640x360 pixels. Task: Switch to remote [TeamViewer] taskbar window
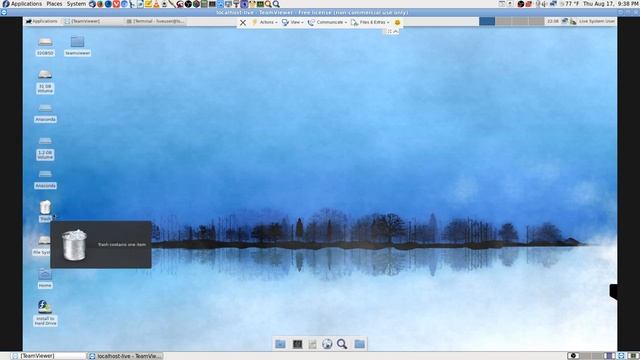(x=92, y=21)
